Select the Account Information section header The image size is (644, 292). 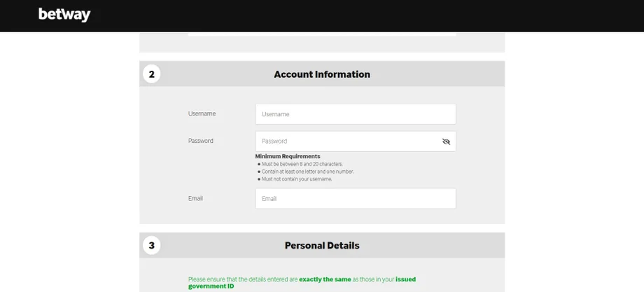(322, 74)
